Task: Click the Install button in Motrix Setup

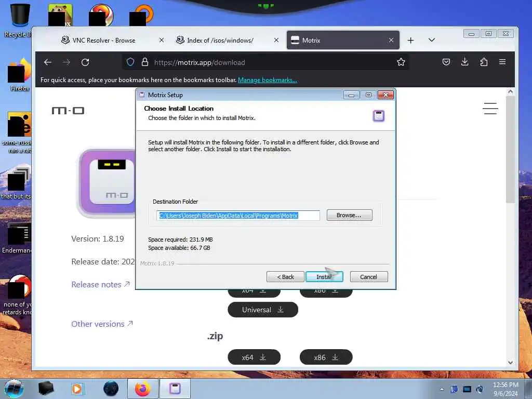Action: pos(324,277)
